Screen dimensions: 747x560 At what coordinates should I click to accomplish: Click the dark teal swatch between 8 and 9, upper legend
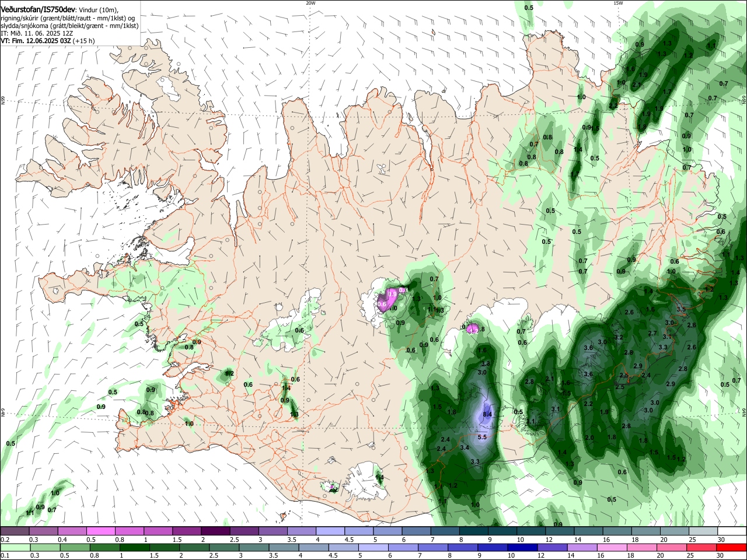point(474,531)
